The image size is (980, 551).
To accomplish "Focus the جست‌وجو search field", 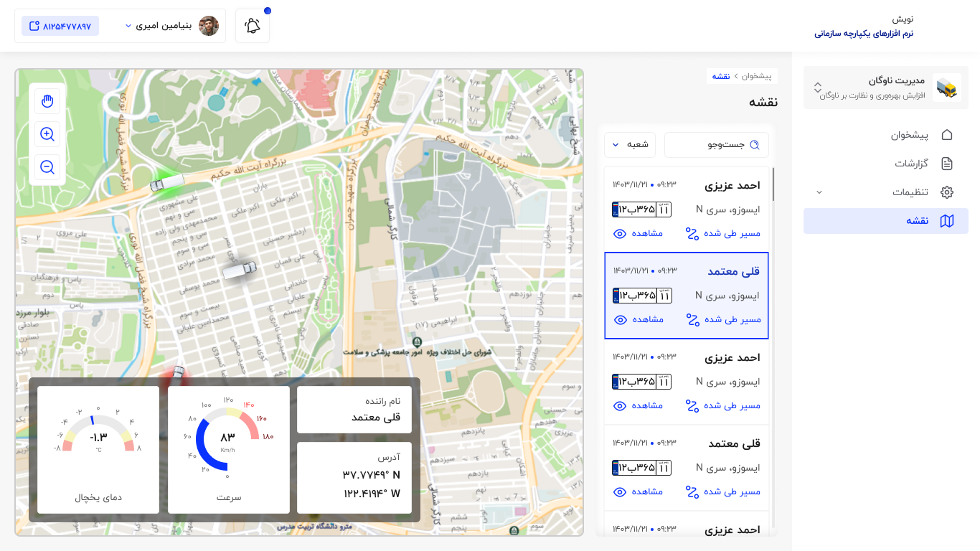I will pos(717,145).
